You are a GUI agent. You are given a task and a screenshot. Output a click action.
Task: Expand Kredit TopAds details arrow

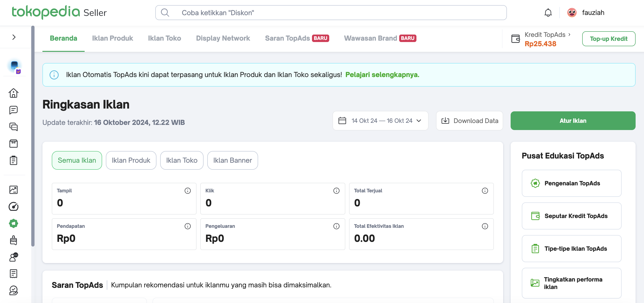click(569, 35)
